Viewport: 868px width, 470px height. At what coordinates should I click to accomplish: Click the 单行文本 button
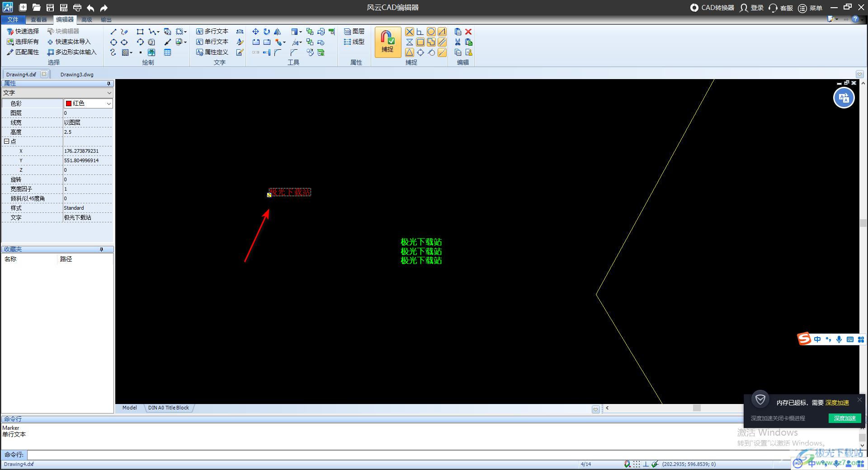pyautogui.click(x=212, y=42)
